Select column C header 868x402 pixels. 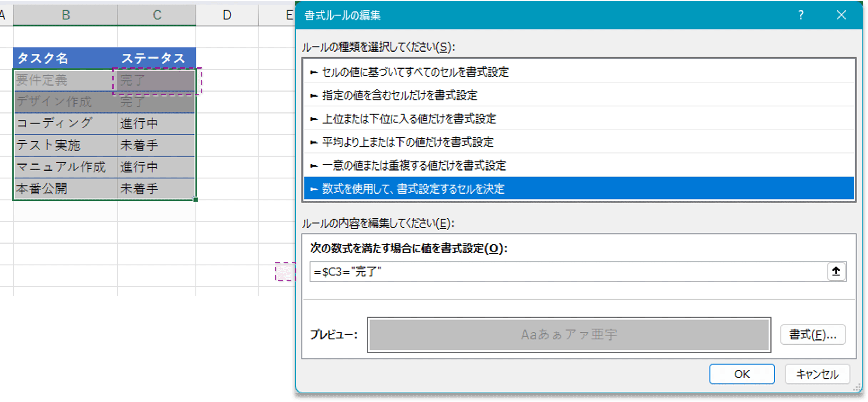[x=156, y=14]
